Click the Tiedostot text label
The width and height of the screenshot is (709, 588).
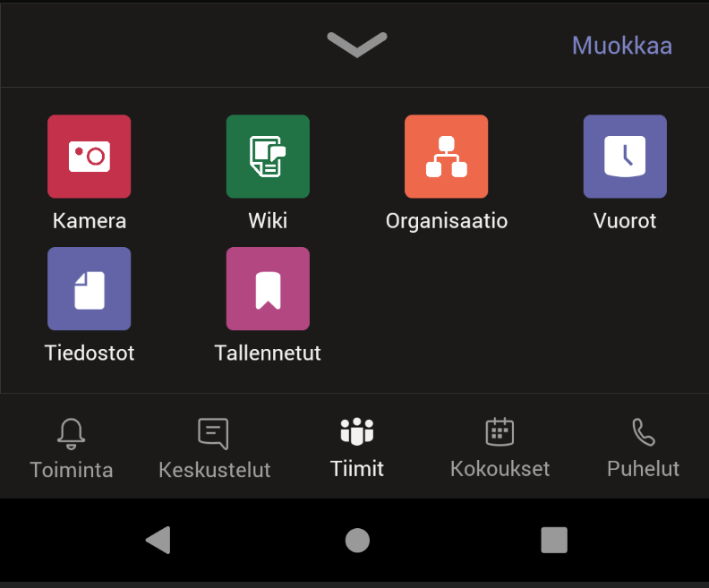point(90,354)
